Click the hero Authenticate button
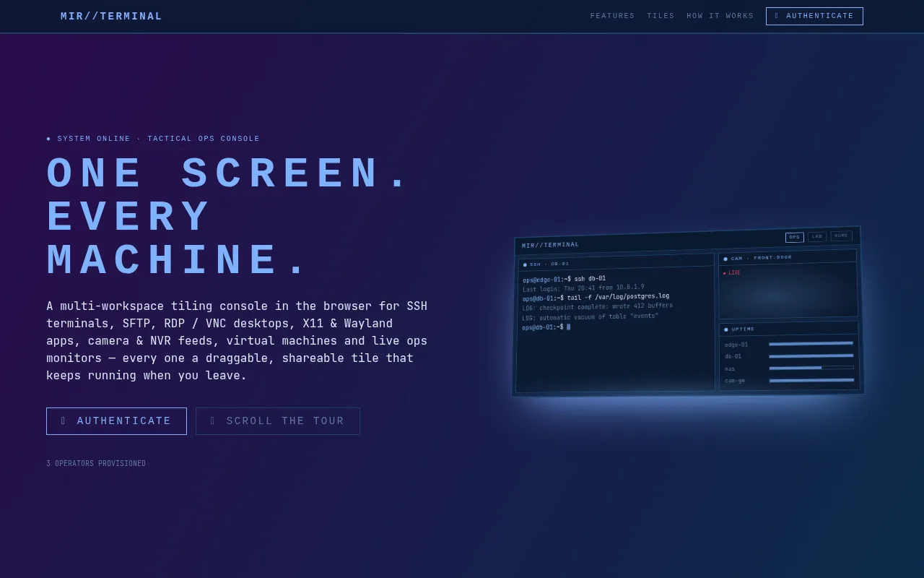The width and height of the screenshot is (924, 578). coord(116,421)
